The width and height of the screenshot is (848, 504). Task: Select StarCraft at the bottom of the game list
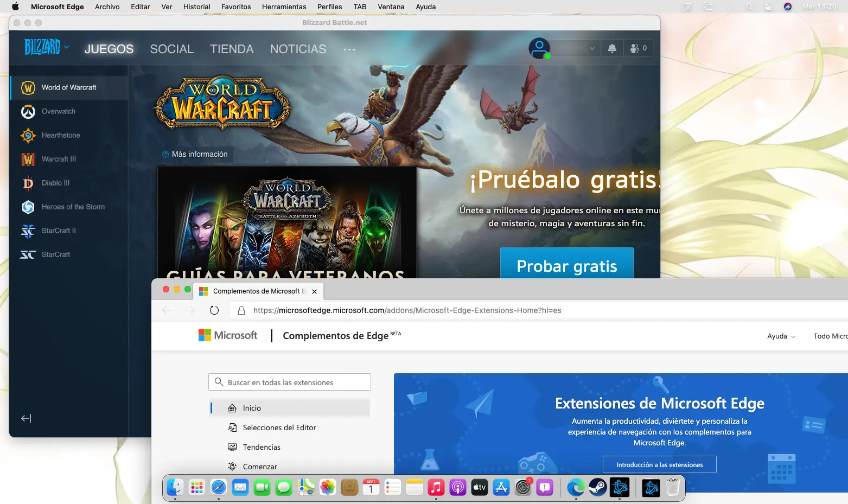pos(69,254)
